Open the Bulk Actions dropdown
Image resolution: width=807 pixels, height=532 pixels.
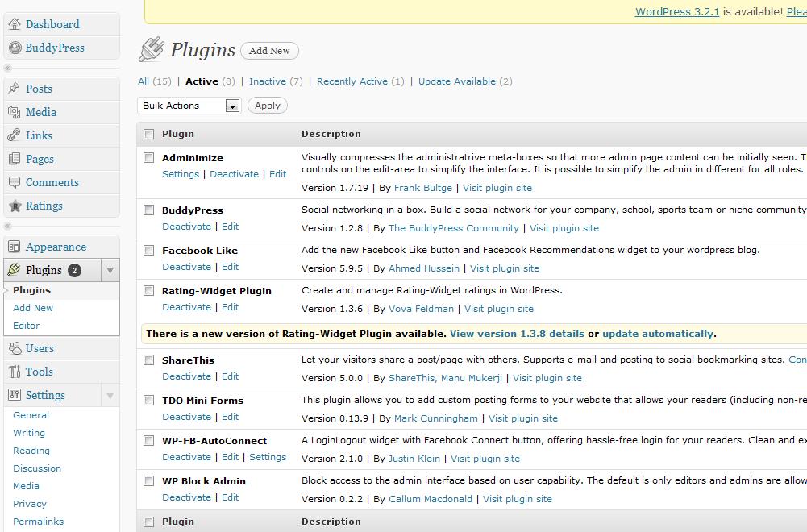pyautogui.click(x=189, y=106)
